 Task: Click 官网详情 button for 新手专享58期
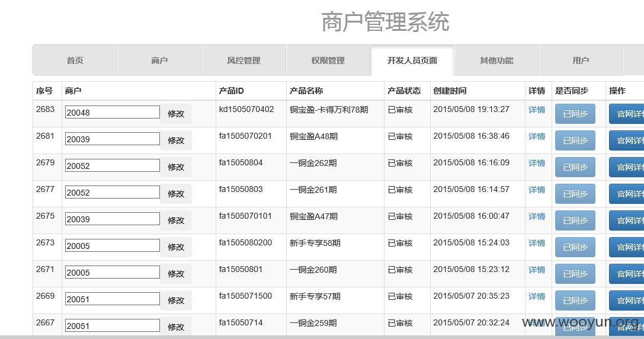pos(627,247)
